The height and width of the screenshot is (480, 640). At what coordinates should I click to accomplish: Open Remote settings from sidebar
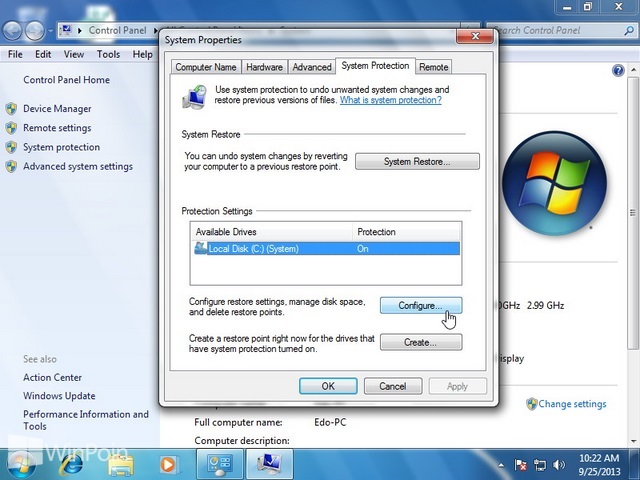point(57,128)
